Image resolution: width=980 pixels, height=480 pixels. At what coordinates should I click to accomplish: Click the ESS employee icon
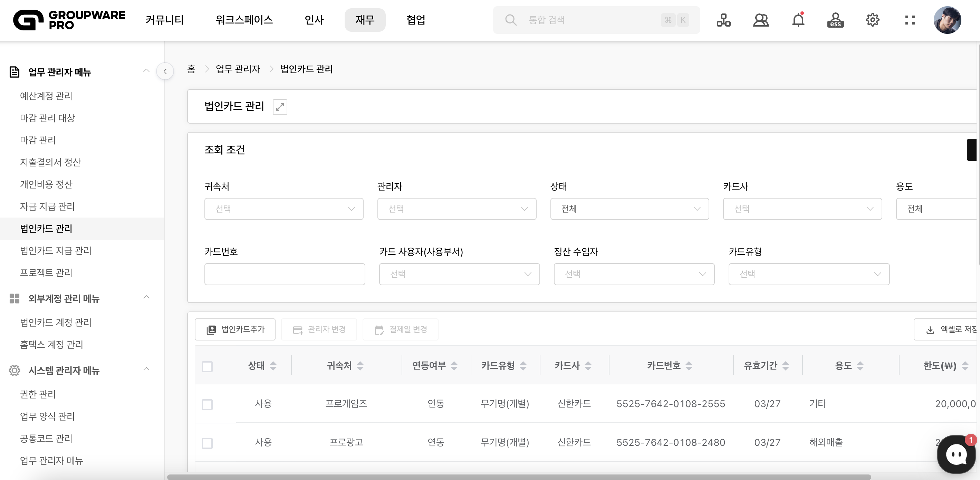point(835,20)
